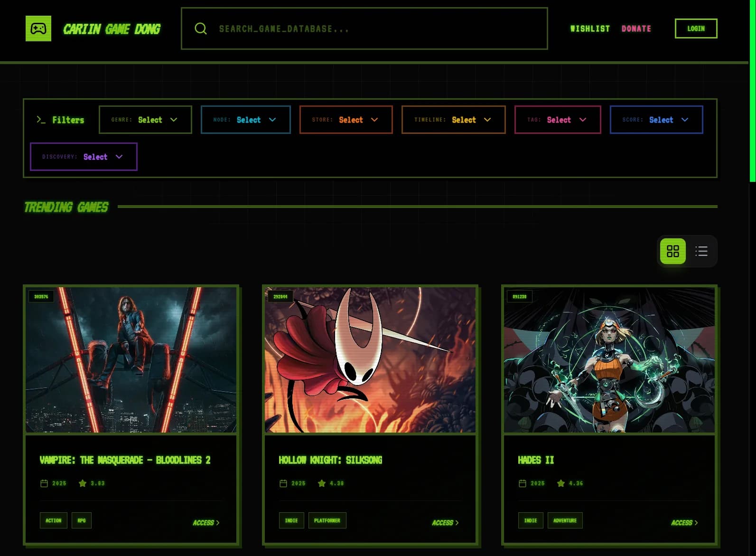Click the Trending Games heading
The image size is (756, 556).
(x=66, y=207)
